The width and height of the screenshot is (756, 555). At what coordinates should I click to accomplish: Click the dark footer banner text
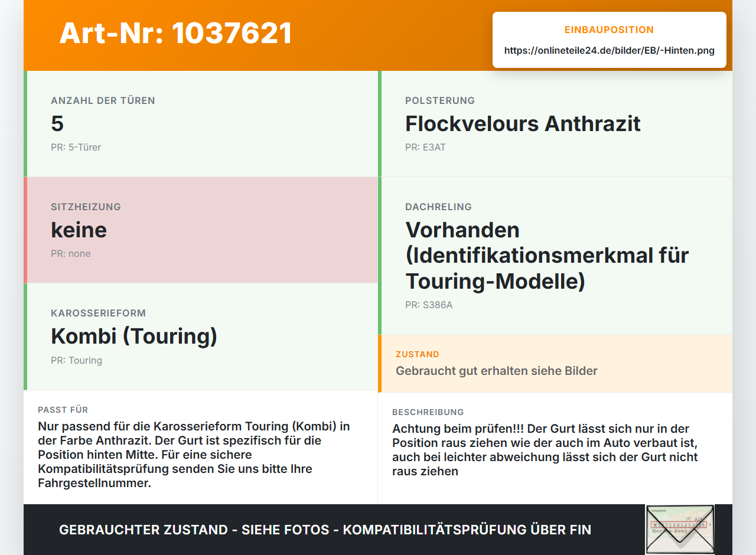click(x=325, y=530)
